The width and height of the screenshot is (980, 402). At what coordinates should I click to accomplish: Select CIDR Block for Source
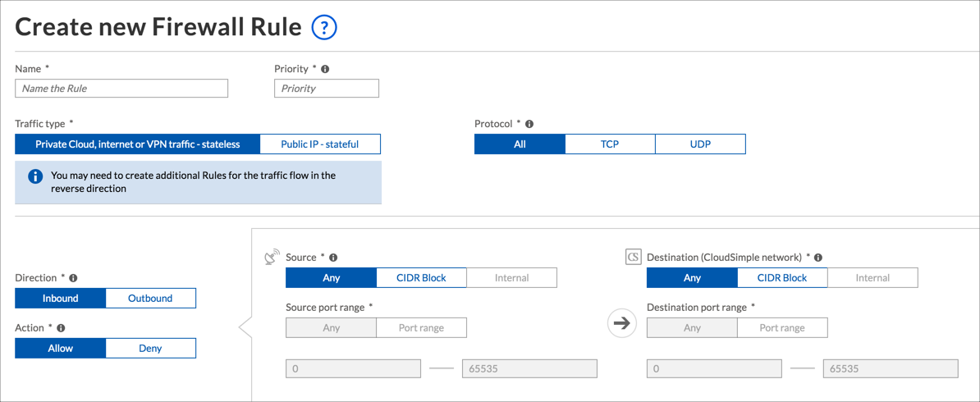tap(421, 278)
